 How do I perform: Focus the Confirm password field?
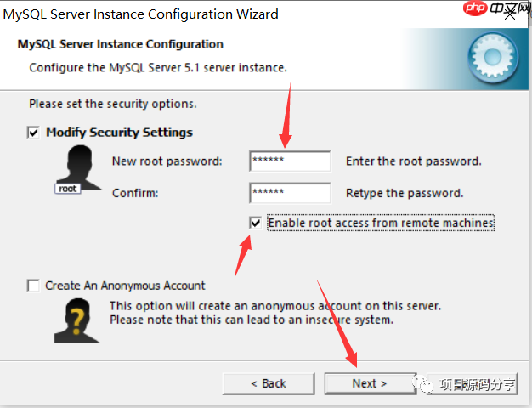click(290, 193)
